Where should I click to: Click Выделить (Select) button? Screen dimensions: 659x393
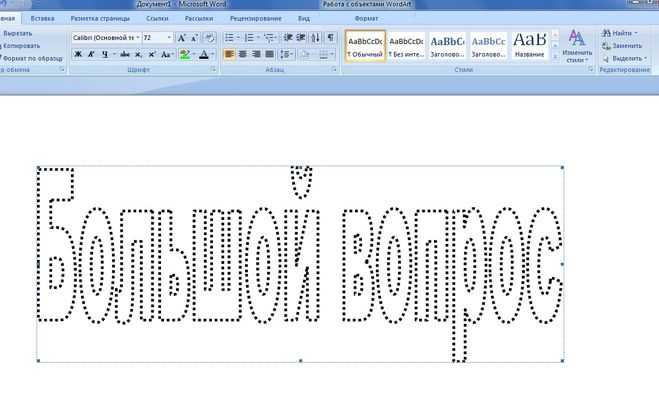[x=625, y=58]
